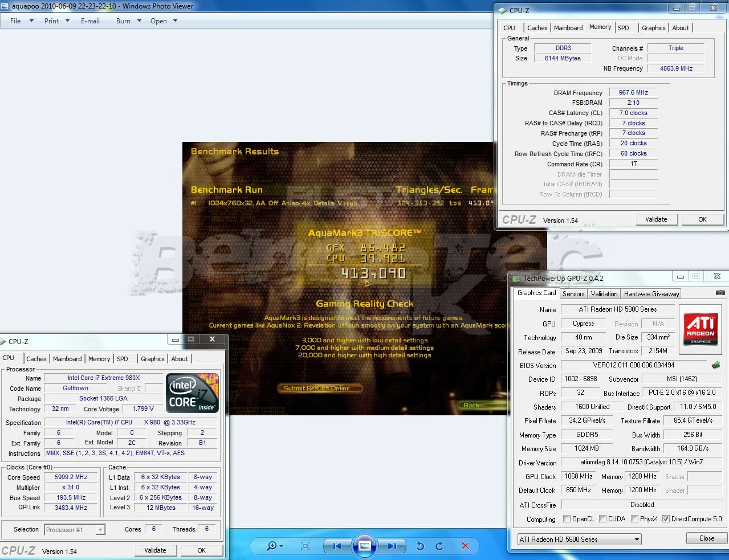Rotate the photo clockwise
This screenshot has width=729, height=560.
click(x=439, y=546)
